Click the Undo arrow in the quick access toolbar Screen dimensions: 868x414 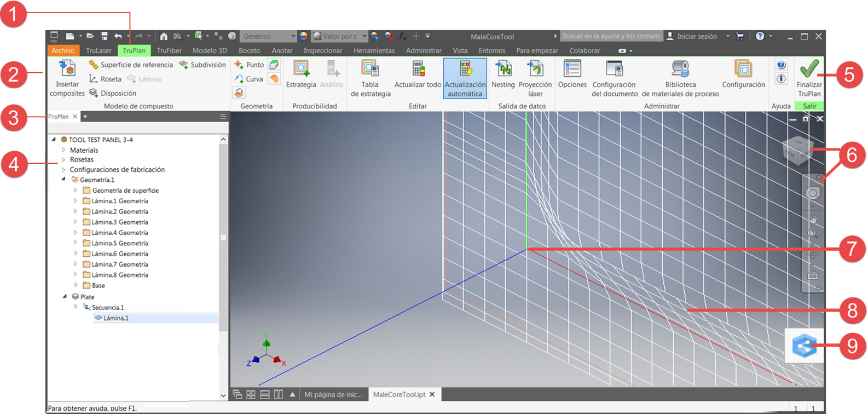118,36
